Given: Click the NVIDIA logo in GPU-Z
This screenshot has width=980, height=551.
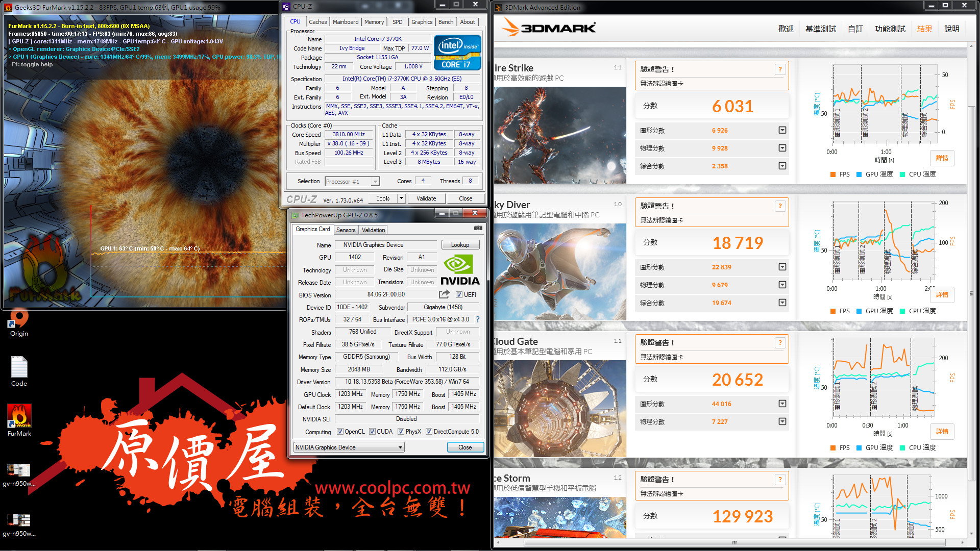Looking at the screenshot, I should (459, 270).
